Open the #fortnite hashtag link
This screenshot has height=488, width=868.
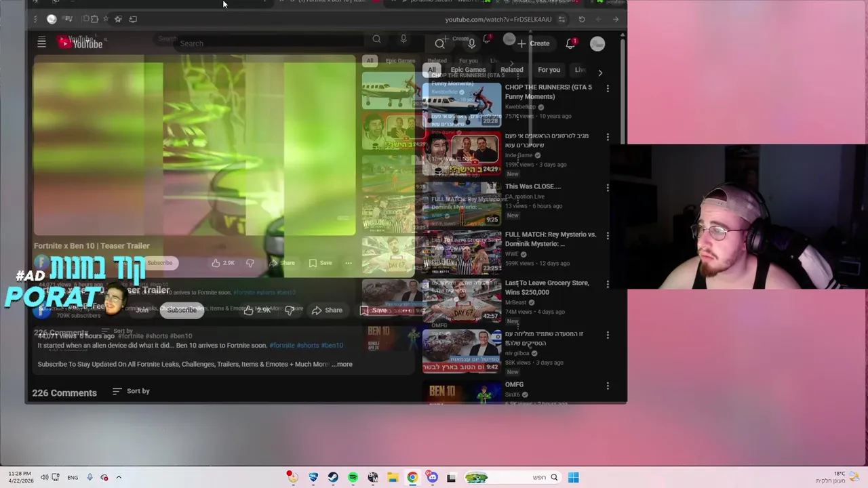(281, 345)
